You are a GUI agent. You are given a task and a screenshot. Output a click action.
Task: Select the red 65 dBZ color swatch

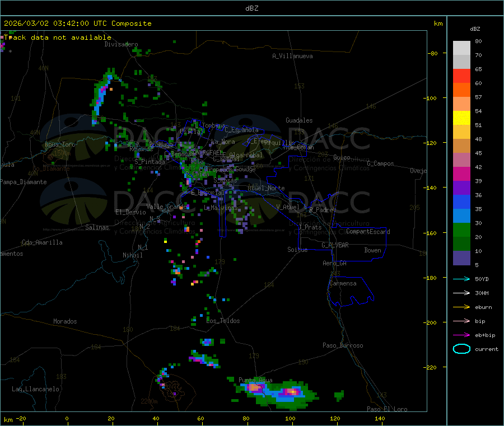[x=461, y=76]
